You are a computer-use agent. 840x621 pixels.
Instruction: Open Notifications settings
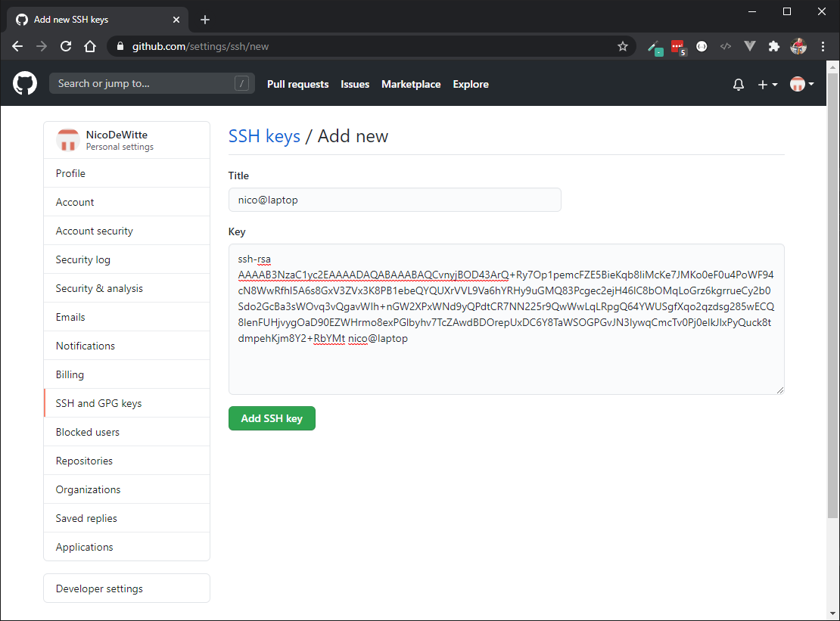pyautogui.click(x=127, y=346)
